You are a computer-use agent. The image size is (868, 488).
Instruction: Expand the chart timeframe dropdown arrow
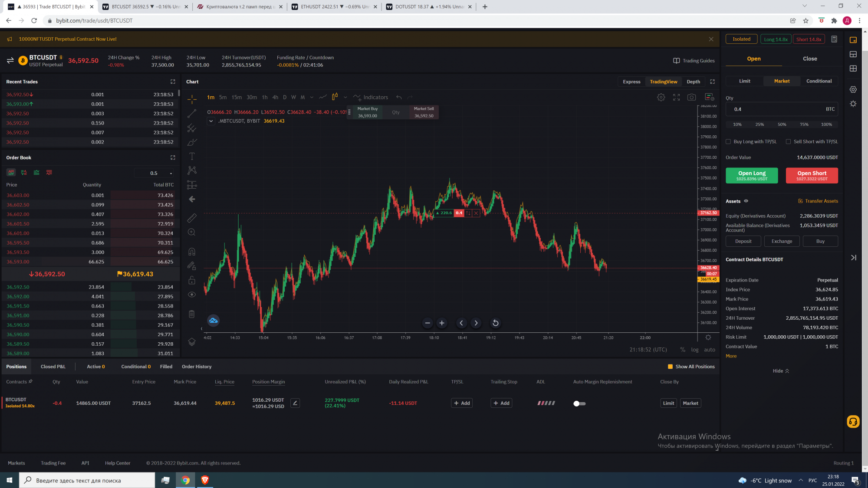tap(312, 97)
